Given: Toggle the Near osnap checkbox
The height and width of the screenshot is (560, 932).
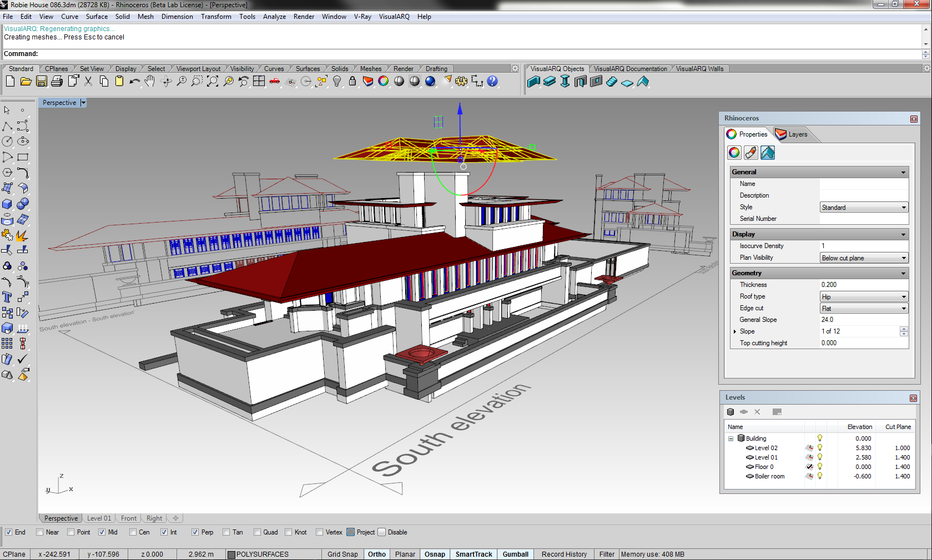Looking at the screenshot, I should pyautogui.click(x=39, y=532).
